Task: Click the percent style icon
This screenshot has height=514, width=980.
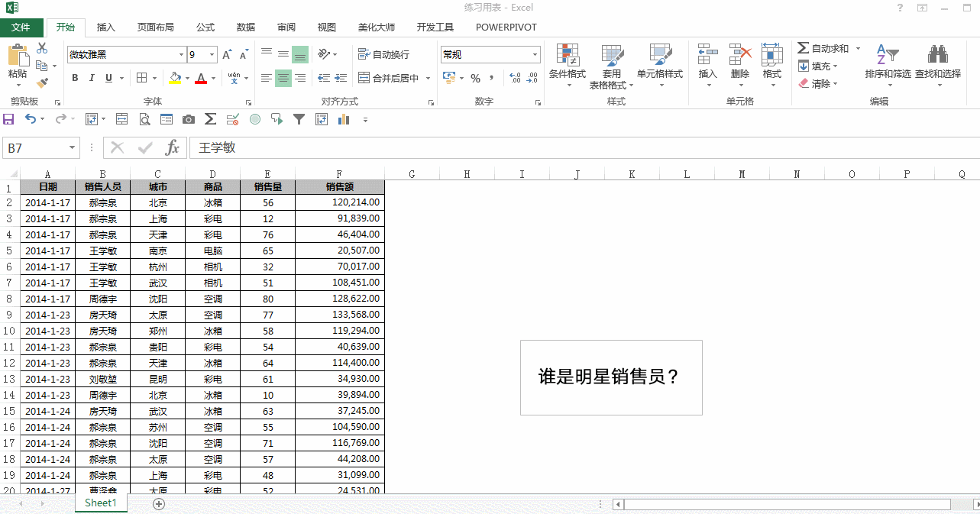Action: pyautogui.click(x=475, y=78)
